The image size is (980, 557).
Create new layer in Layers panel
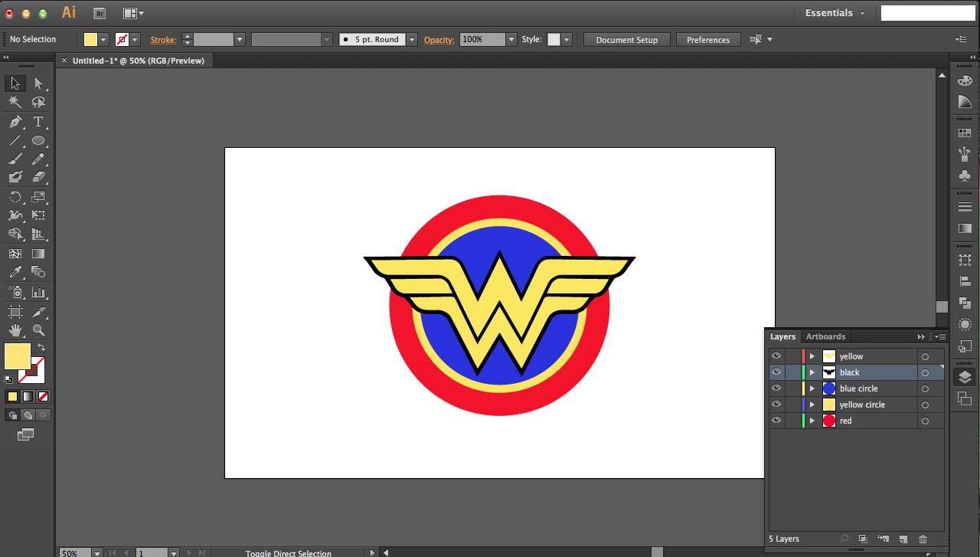coord(903,539)
